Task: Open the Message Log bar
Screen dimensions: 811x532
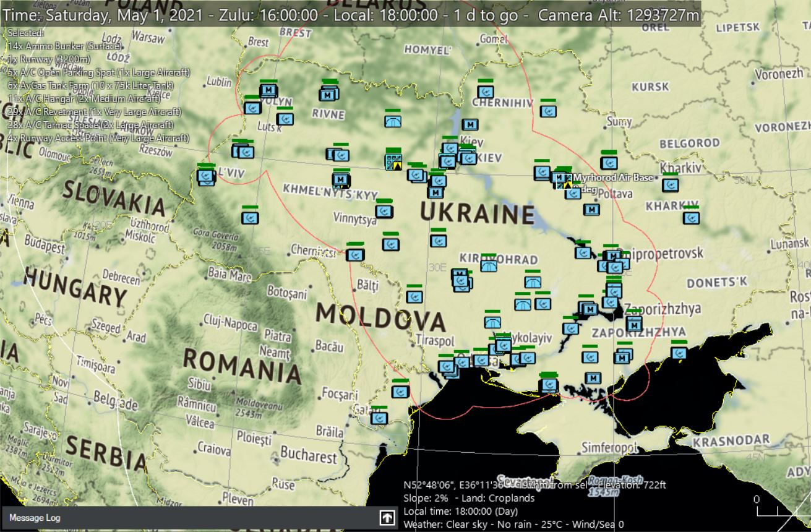Action: pos(199,518)
